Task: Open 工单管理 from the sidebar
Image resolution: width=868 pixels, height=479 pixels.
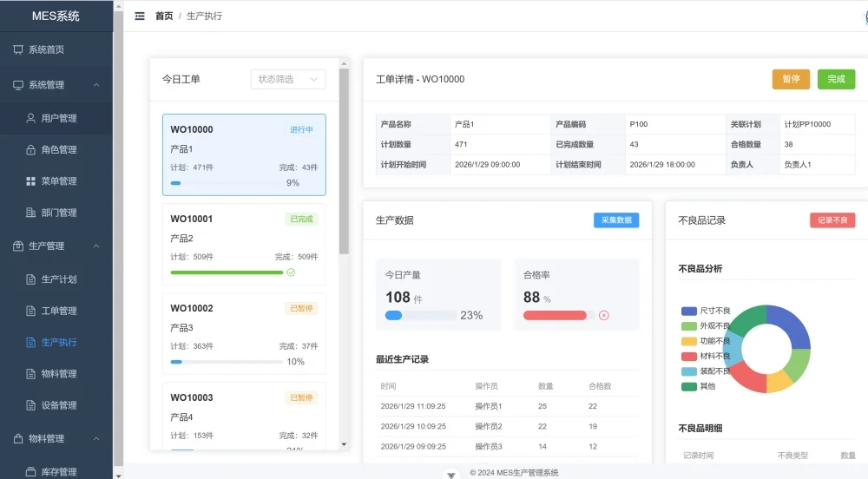Action: pos(59,311)
